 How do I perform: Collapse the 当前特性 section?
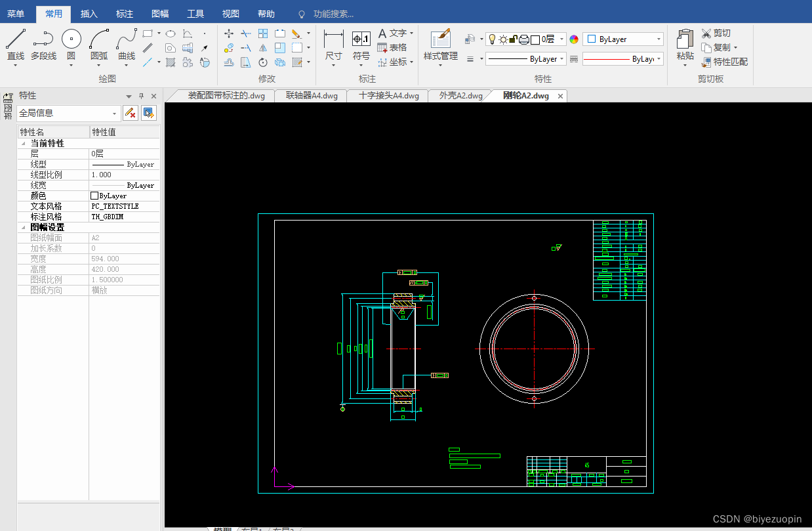pos(24,143)
